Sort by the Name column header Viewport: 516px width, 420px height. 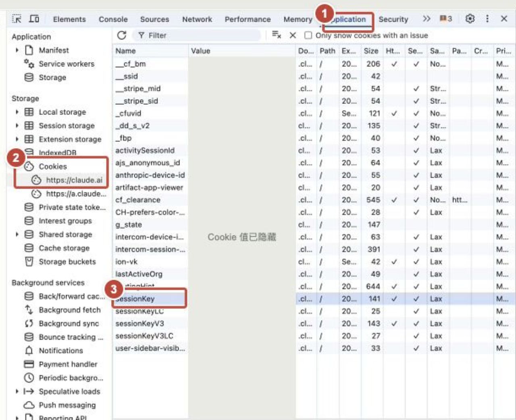(x=150, y=51)
